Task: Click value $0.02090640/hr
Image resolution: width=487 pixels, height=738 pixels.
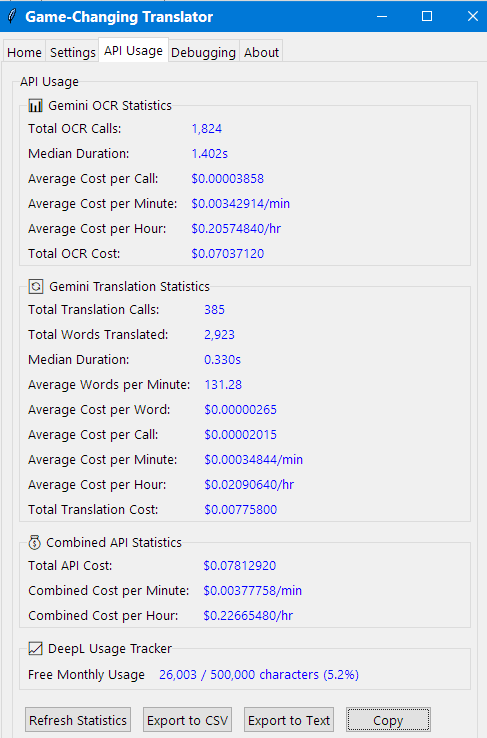Action: 248,484
